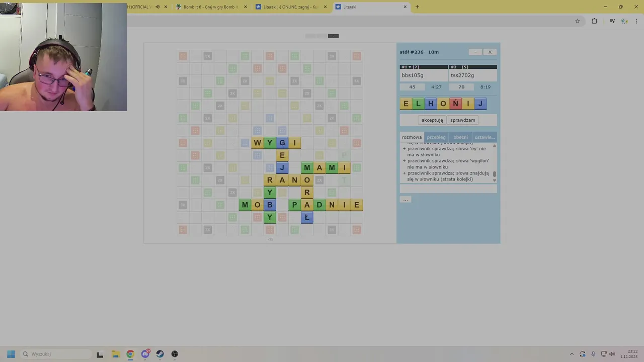The image size is (644, 362).
Task: Open Steam from the taskbar
Action: (x=160, y=354)
